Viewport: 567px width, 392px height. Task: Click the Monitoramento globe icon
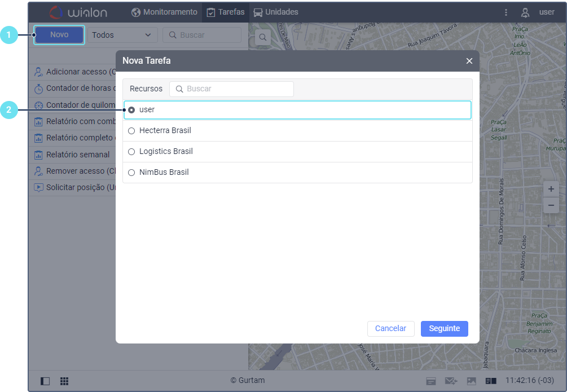pos(136,12)
